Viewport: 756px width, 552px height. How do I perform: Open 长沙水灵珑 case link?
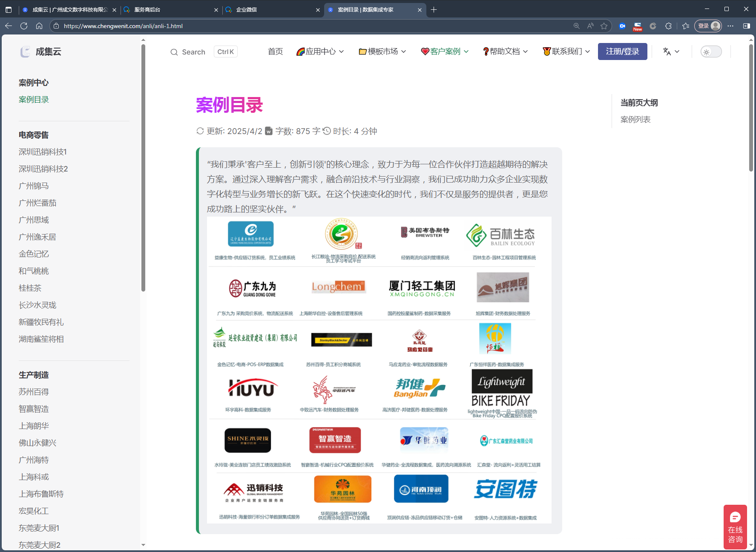37,305
